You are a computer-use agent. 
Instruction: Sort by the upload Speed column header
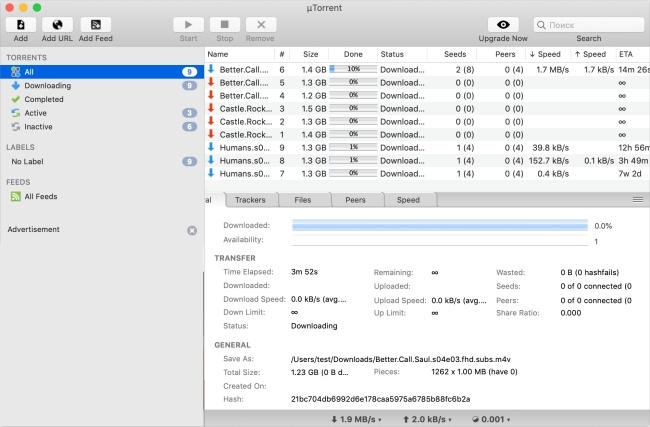591,54
